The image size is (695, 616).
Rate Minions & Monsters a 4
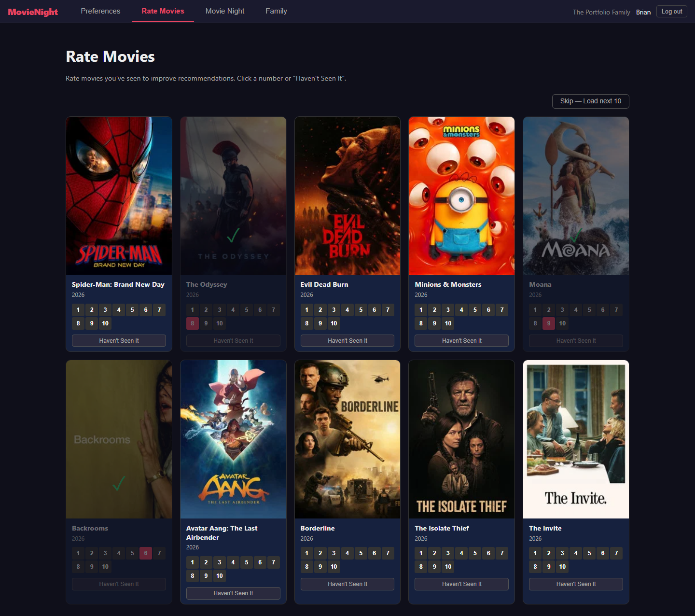click(x=461, y=310)
